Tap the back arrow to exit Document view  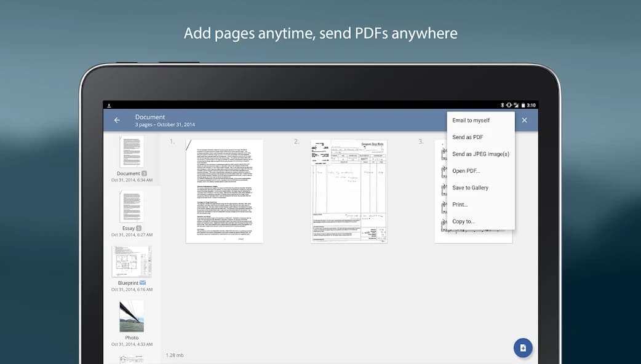click(117, 120)
